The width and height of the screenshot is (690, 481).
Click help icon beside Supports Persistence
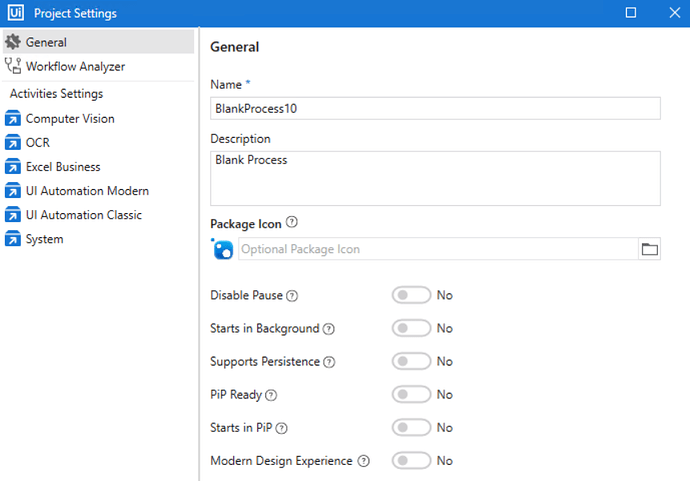(330, 362)
